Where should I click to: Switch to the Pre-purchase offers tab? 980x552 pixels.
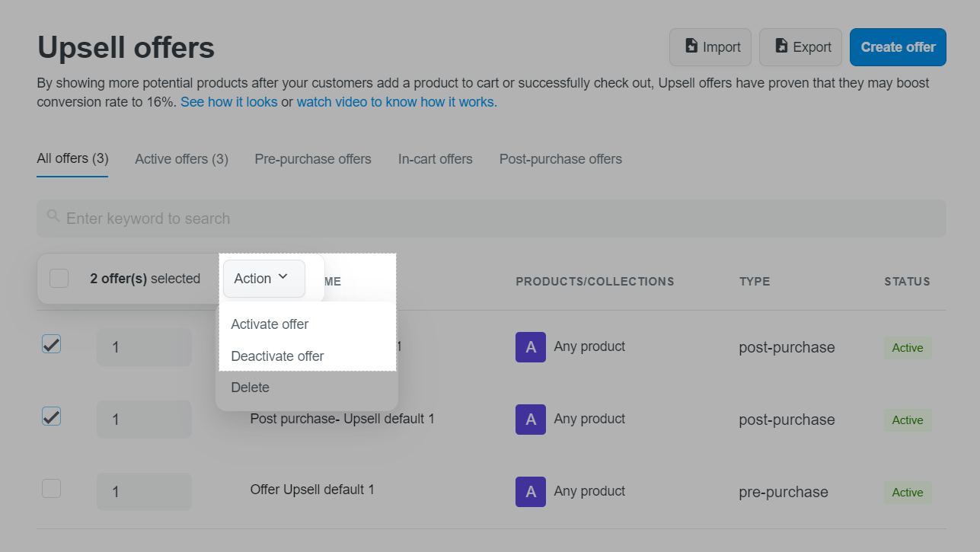313,159
